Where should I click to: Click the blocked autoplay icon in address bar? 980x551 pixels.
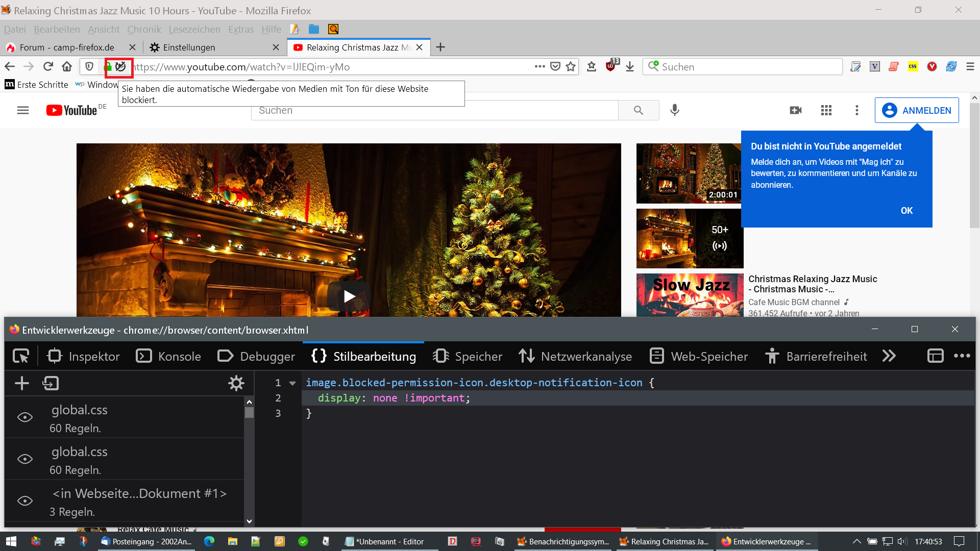(x=120, y=67)
